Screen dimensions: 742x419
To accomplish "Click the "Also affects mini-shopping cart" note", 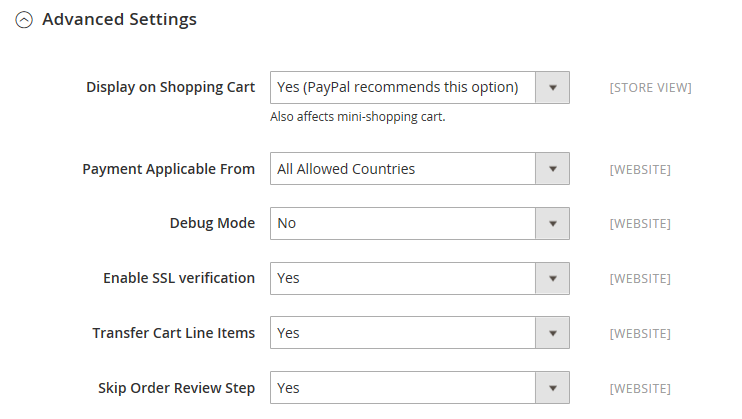I will (357, 116).
